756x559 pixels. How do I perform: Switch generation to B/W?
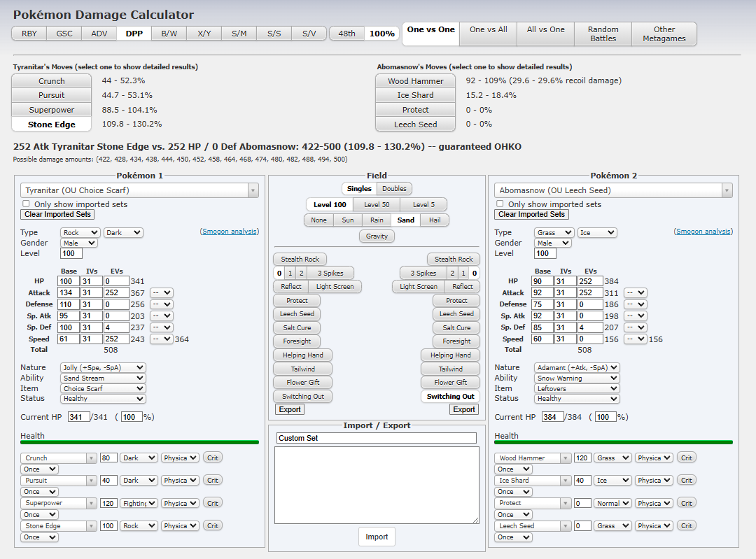pos(169,34)
